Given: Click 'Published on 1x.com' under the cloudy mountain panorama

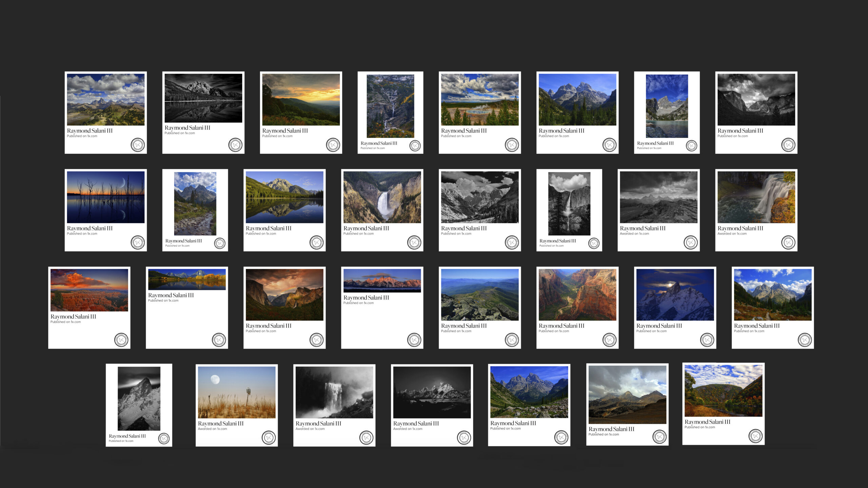Looking at the screenshot, I should 82,136.
